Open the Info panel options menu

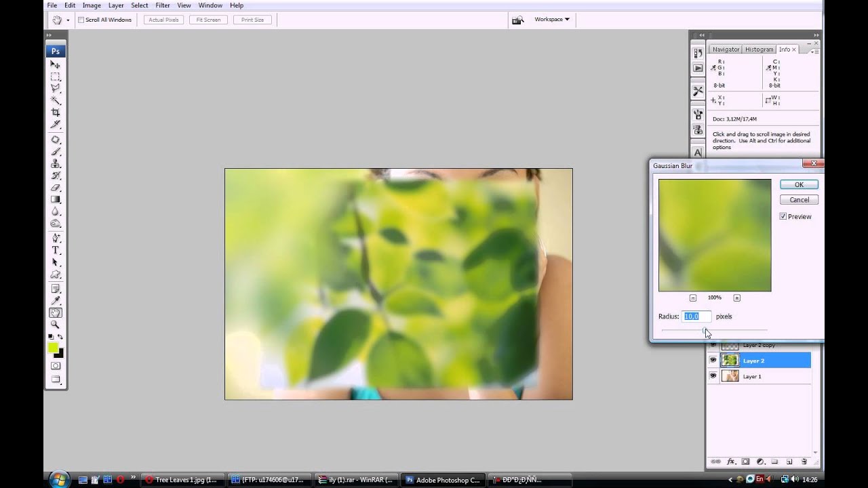pos(815,50)
